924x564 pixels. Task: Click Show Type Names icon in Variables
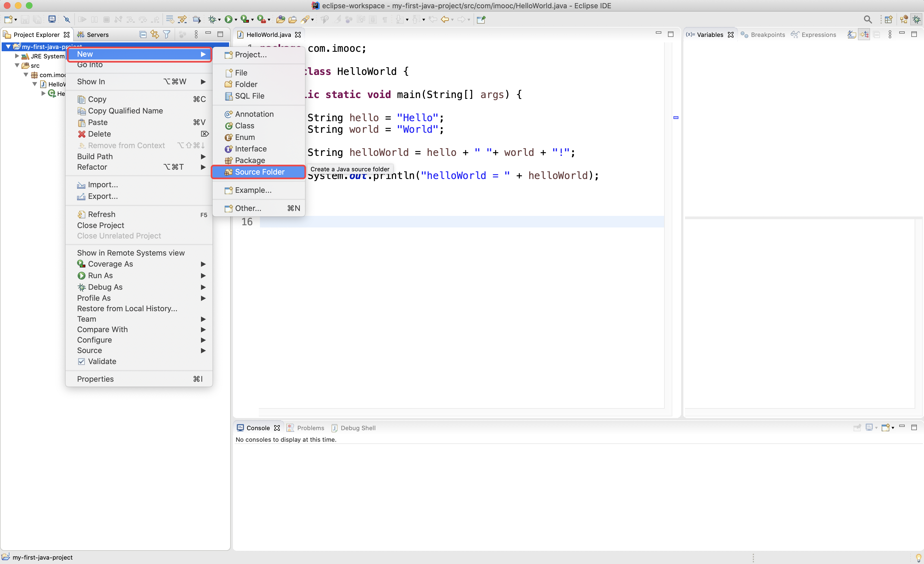[852, 34]
